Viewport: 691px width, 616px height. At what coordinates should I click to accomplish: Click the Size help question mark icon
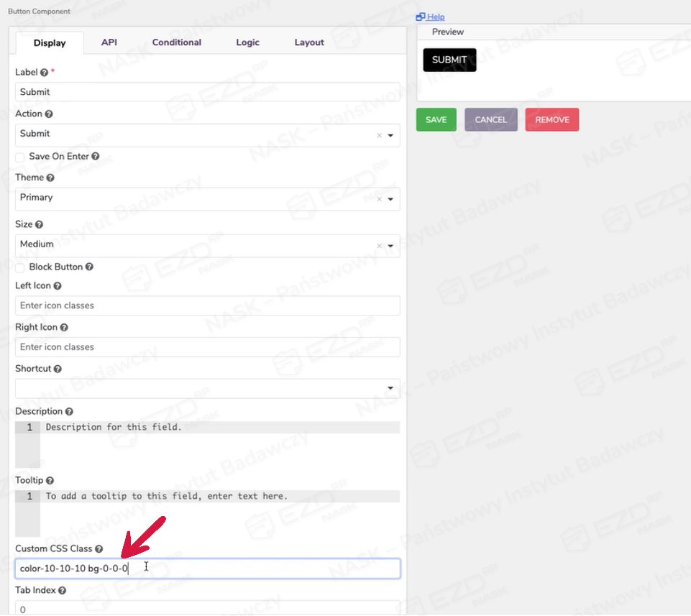pos(39,225)
